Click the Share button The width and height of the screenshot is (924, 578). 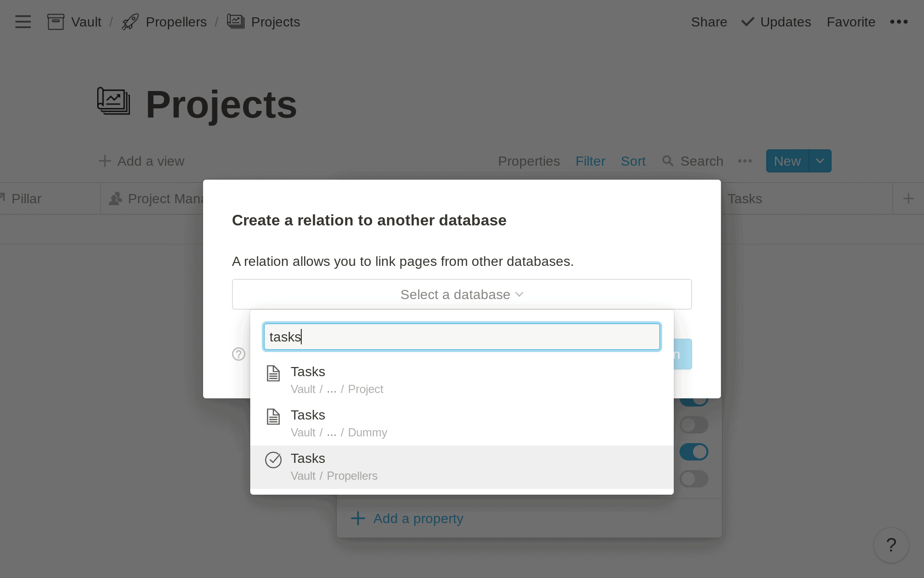click(709, 22)
